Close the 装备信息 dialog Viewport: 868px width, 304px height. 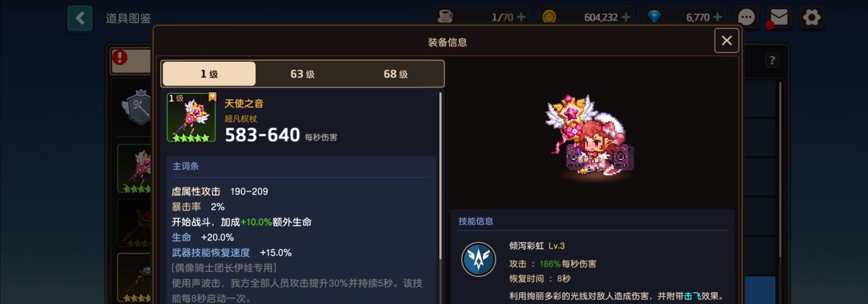(727, 40)
